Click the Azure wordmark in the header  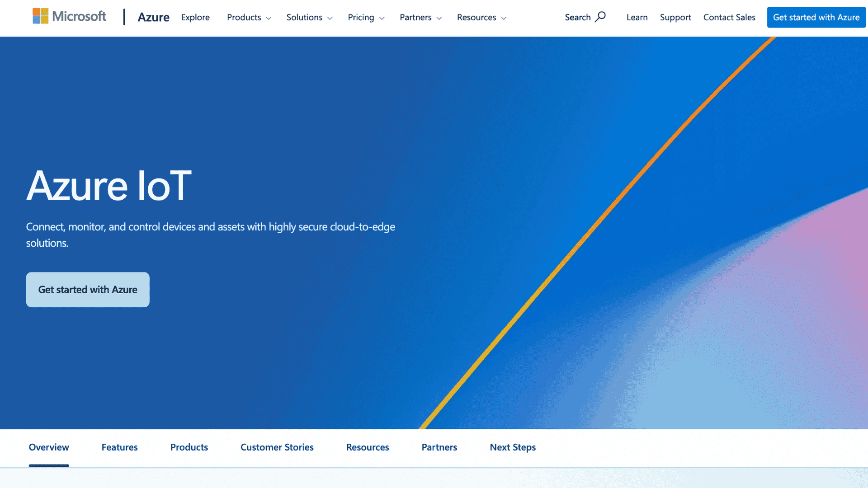153,17
